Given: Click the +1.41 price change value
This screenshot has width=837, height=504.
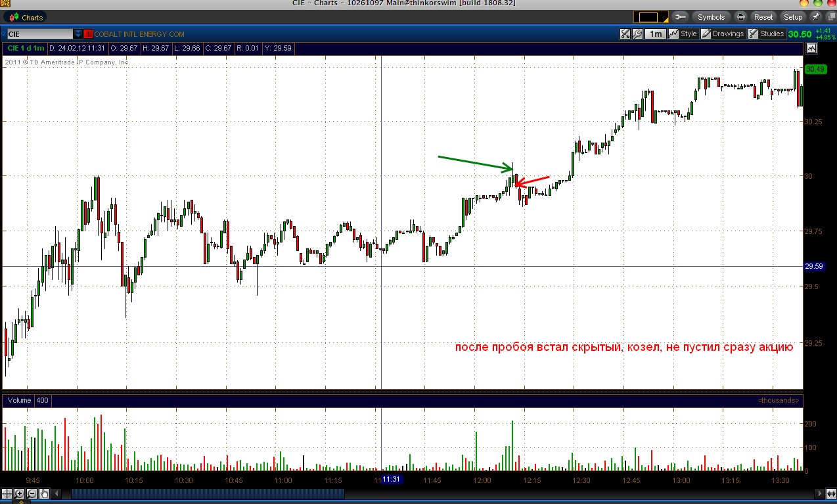Looking at the screenshot, I should (x=823, y=31).
